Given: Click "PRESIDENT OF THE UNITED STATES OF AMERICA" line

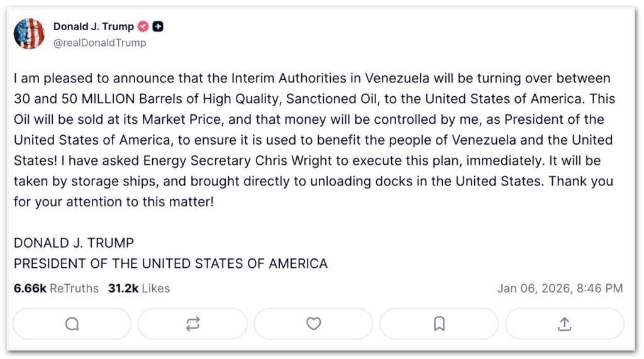Looking at the screenshot, I should pyautogui.click(x=170, y=263).
